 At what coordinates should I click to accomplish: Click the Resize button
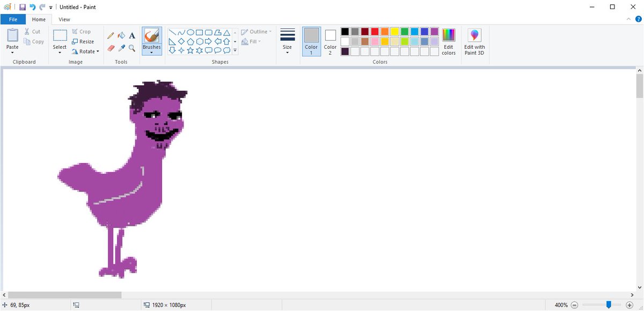tap(83, 41)
